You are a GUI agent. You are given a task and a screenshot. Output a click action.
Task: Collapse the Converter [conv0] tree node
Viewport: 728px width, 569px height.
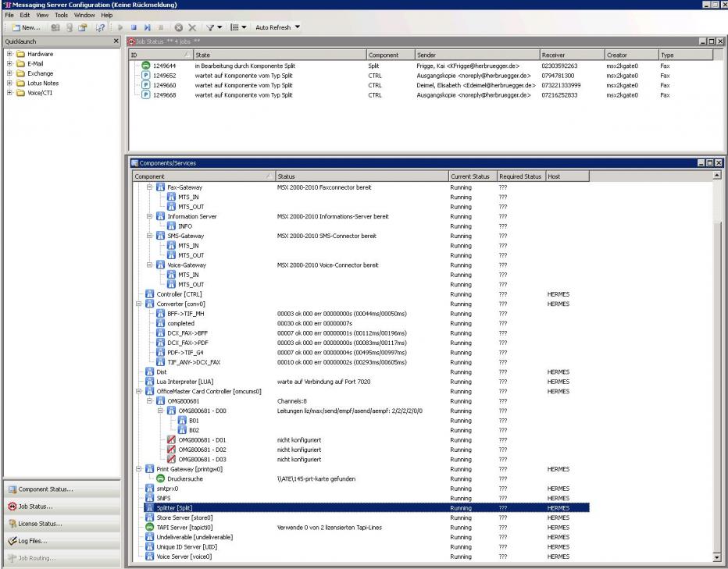pos(138,304)
